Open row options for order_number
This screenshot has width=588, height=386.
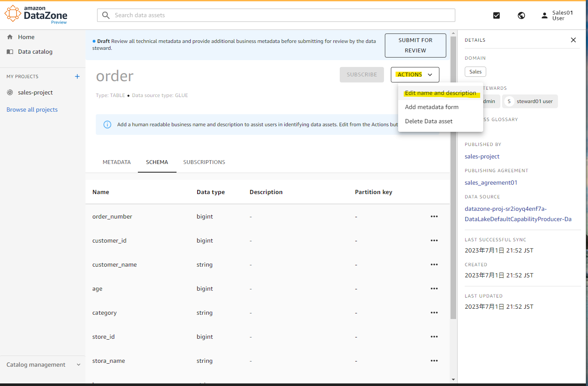coord(434,216)
